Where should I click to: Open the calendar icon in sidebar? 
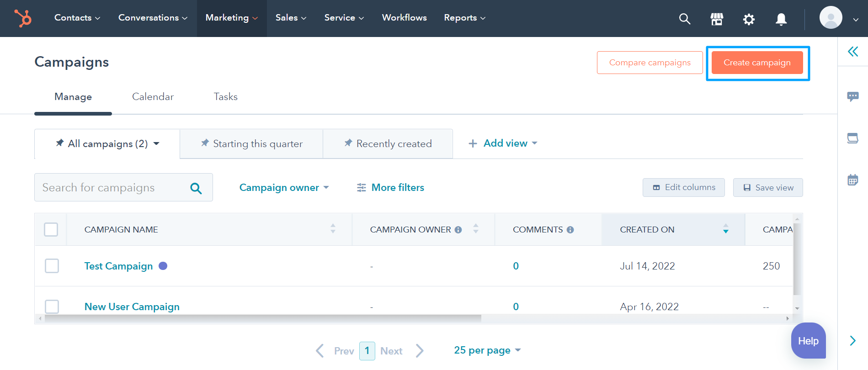(x=853, y=180)
